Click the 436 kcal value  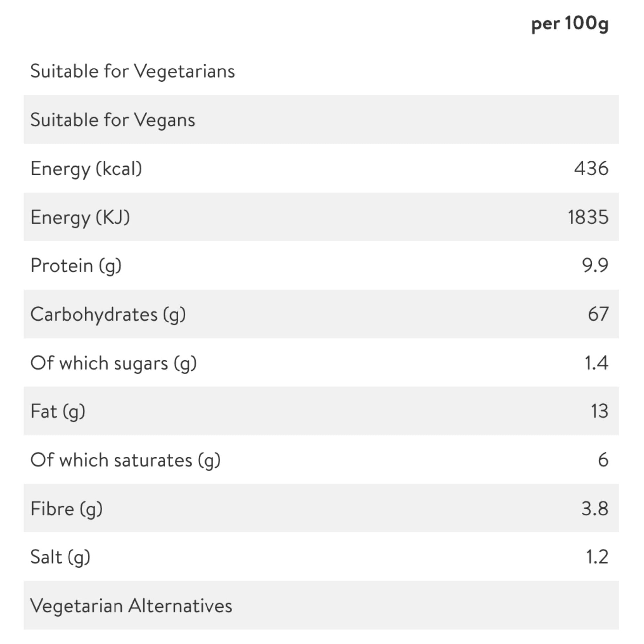pyautogui.click(x=591, y=168)
